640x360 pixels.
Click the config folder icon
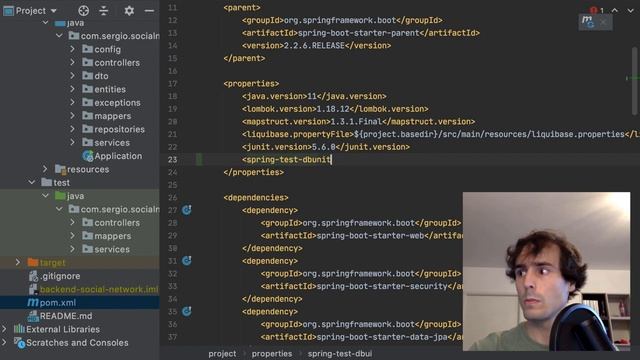point(87,49)
